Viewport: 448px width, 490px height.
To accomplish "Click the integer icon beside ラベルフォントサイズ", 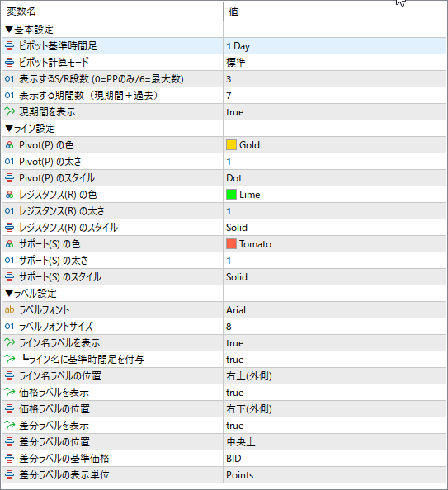I will point(9,326).
